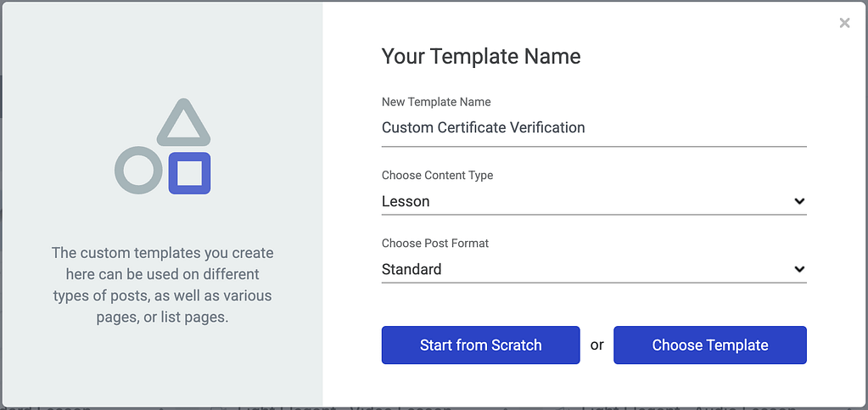Screen dimensions: 868x410
Task: Click the 'New Template Name' label
Action: point(436,102)
